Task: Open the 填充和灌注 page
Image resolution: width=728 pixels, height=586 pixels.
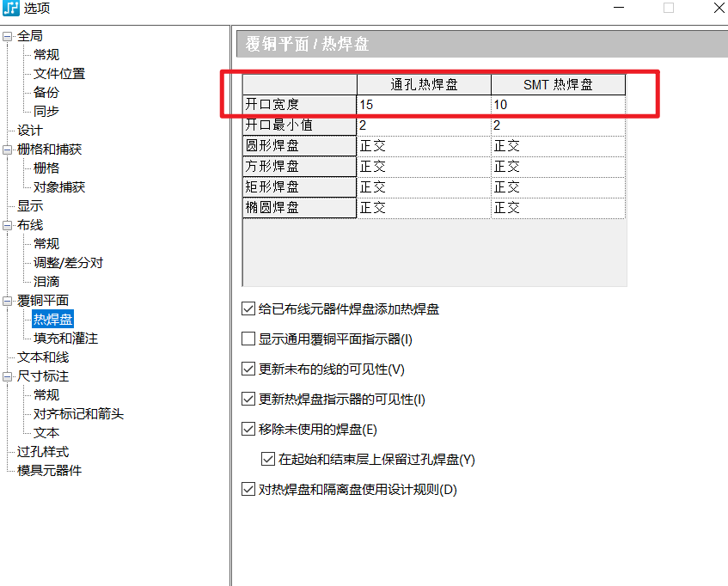Action: coord(66,339)
